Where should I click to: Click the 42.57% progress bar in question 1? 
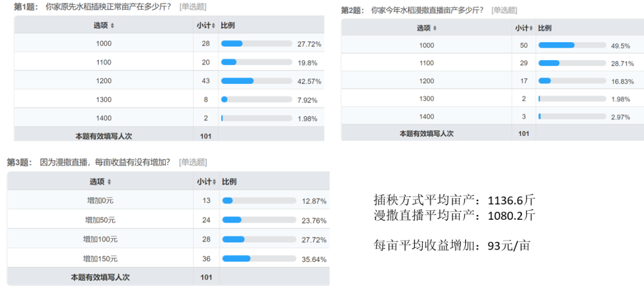(256, 81)
